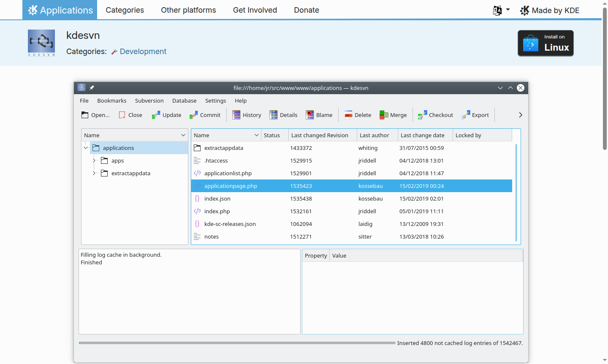Open the Subversion menu
This screenshot has width=608, height=364.
[x=149, y=101]
